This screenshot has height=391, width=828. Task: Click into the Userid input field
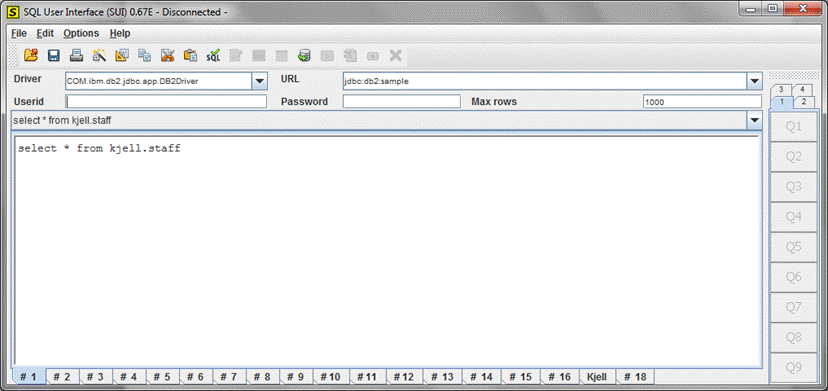pyautogui.click(x=166, y=101)
